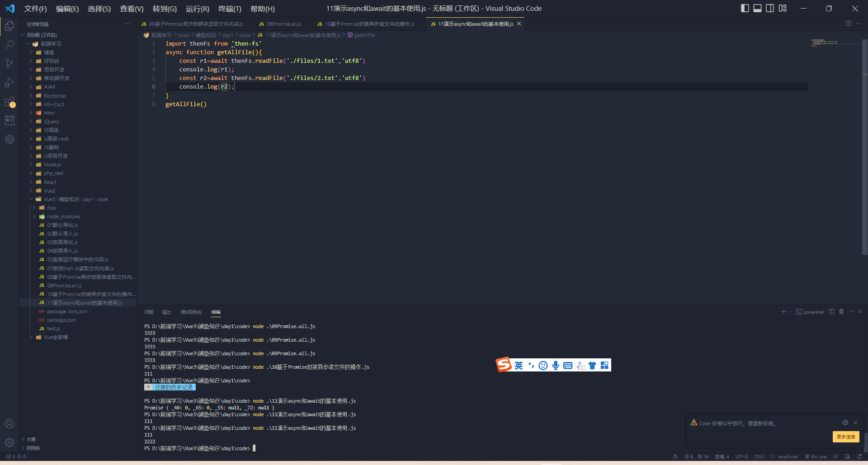Screen dimensions: 868x465
Task: Close the 11演示async和await editor tab
Action: click(x=519, y=23)
